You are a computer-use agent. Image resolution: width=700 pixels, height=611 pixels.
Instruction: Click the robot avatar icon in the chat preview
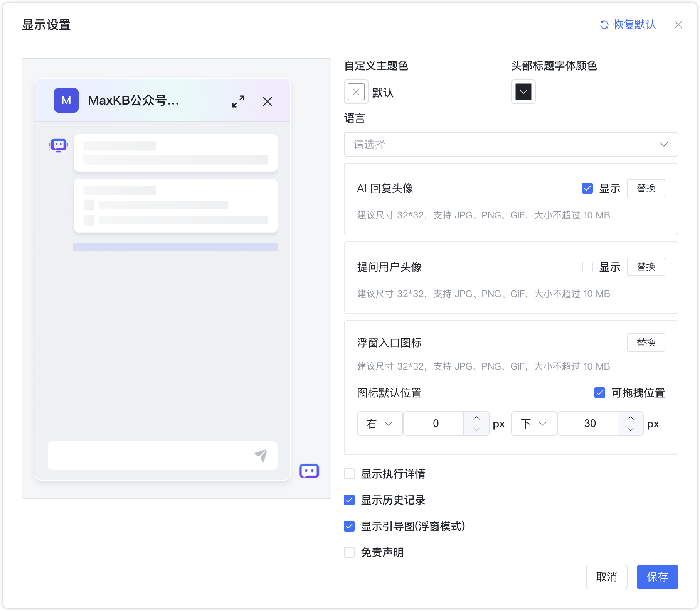click(x=58, y=145)
